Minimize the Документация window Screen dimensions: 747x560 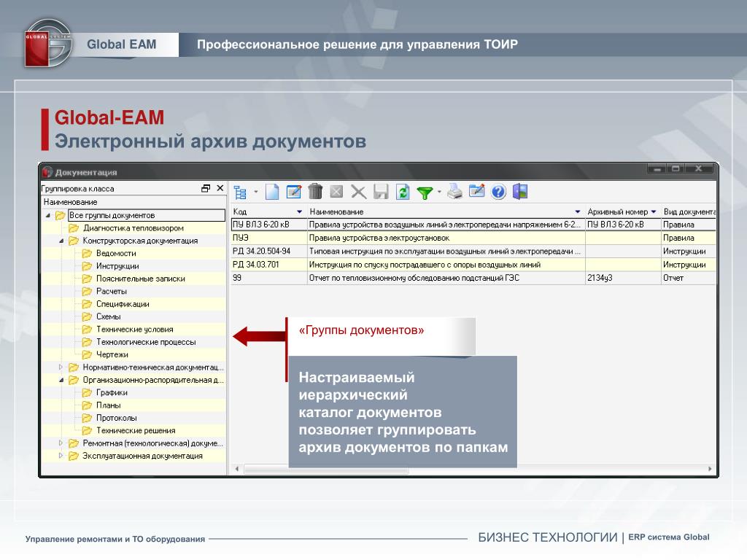point(657,168)
